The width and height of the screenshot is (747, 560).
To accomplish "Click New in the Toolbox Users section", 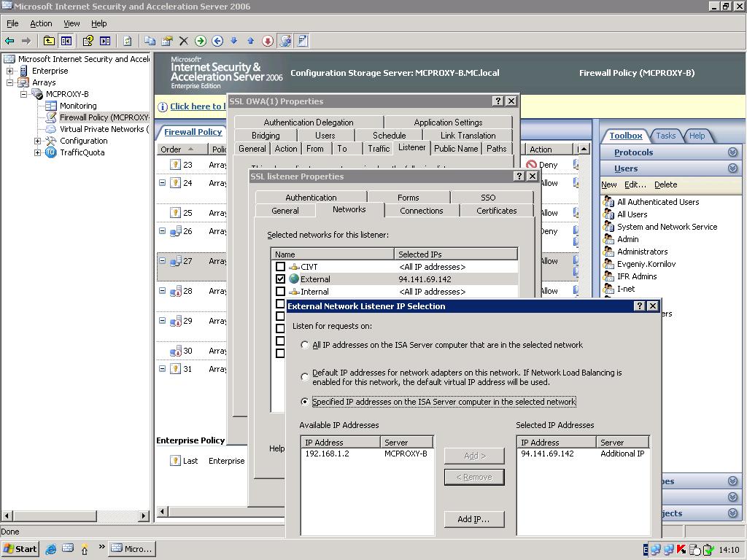I will [609, 184].
